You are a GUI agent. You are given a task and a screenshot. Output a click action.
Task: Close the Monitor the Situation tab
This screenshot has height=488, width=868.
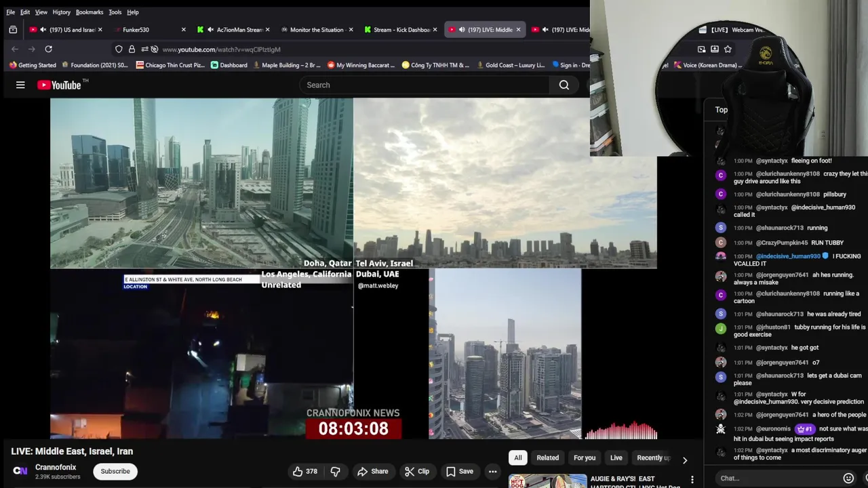[x=351, y=30]
